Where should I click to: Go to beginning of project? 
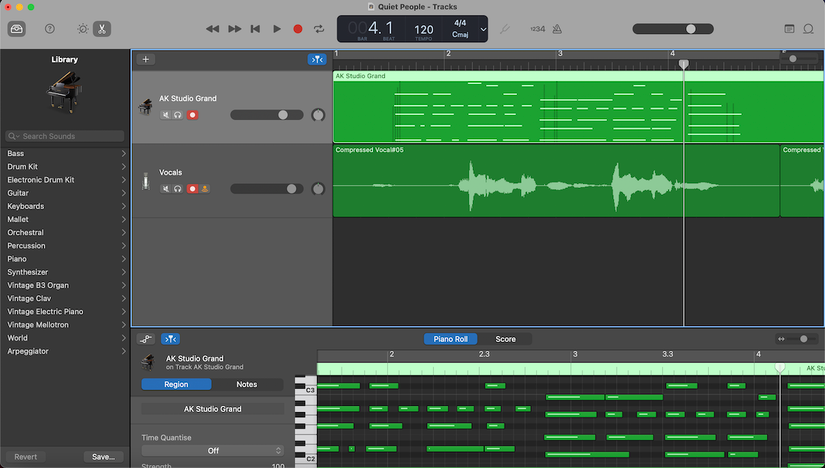pyautogui.click(x=255, y=29)
